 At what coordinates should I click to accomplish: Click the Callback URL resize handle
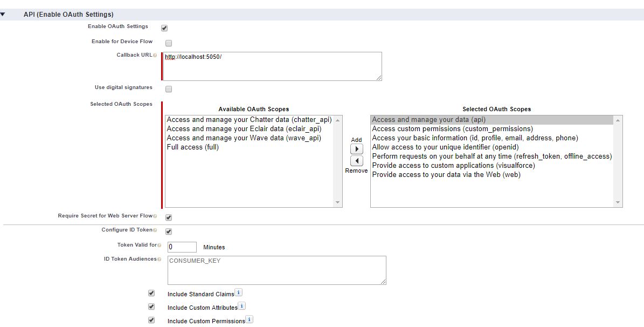coord(379,77)
